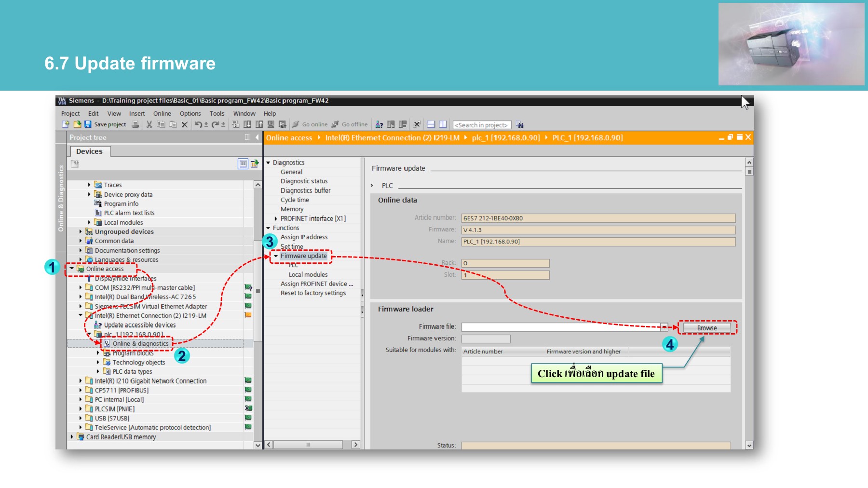
Task: Switch to the Devices tab
Action: tap(89, 151)
